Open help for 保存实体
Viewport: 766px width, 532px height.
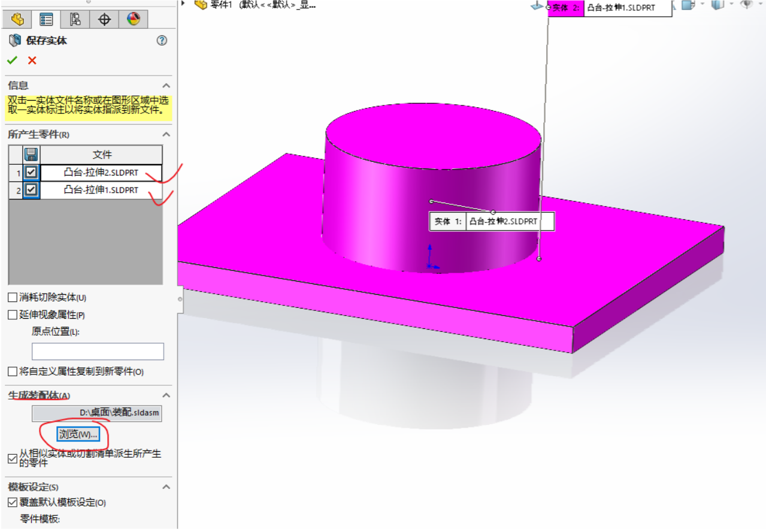(162, 41)
